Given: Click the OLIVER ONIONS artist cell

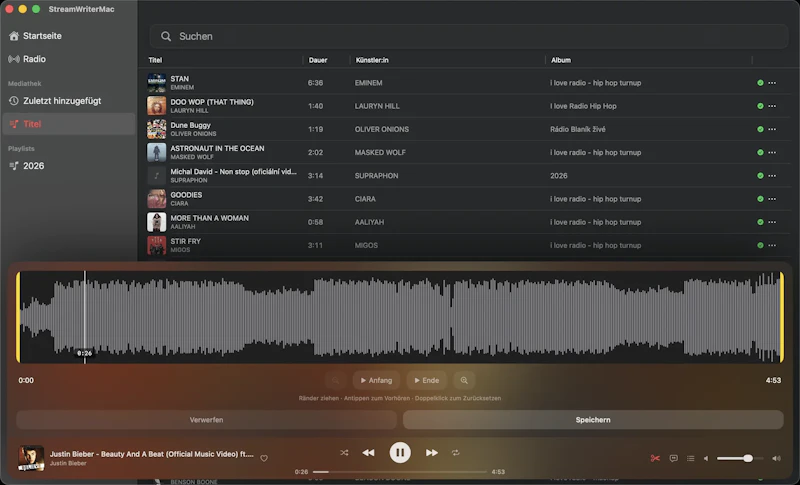Looking at the screenshot, I should 382,129.
